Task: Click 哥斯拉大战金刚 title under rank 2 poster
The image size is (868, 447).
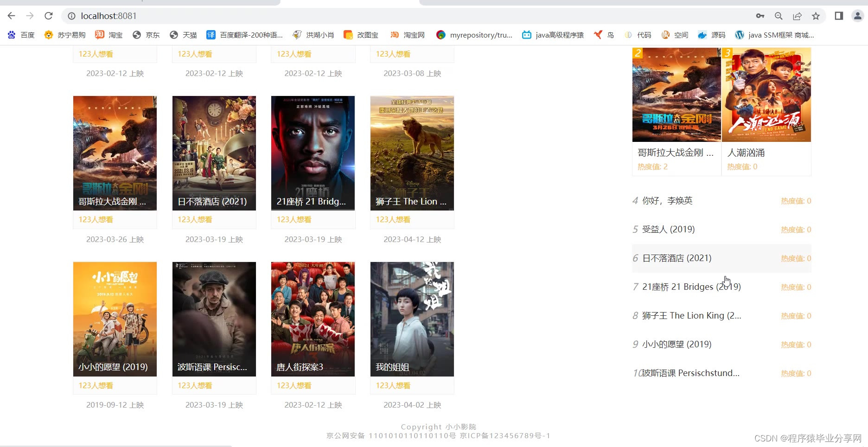Action: [676, 153]
